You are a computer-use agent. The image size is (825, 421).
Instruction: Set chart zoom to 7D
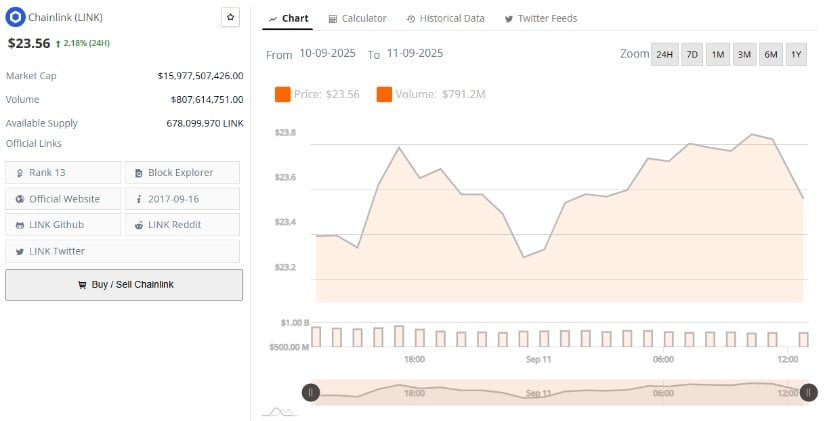[692, 54]
